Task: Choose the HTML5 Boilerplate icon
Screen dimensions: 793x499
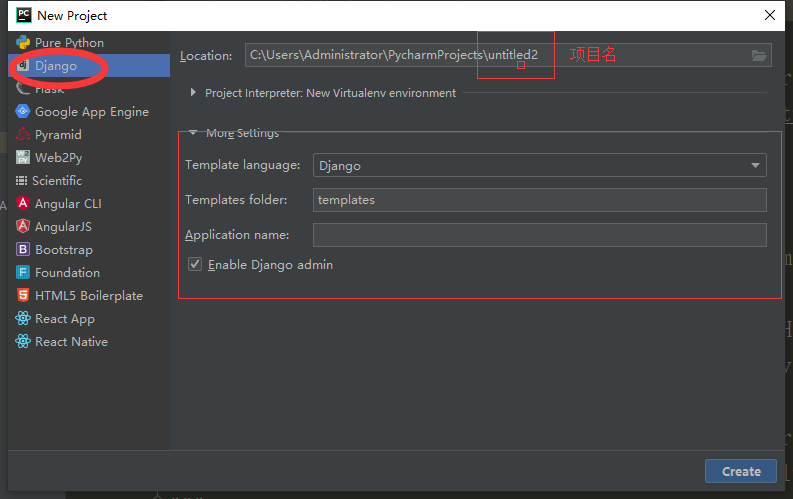Action: [x=23, y=295]
